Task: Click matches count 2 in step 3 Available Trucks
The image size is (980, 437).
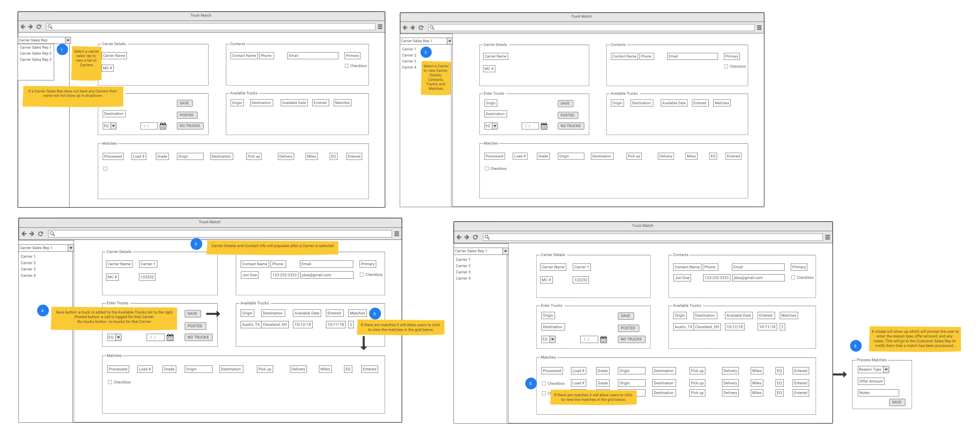Action: point(351,324)
